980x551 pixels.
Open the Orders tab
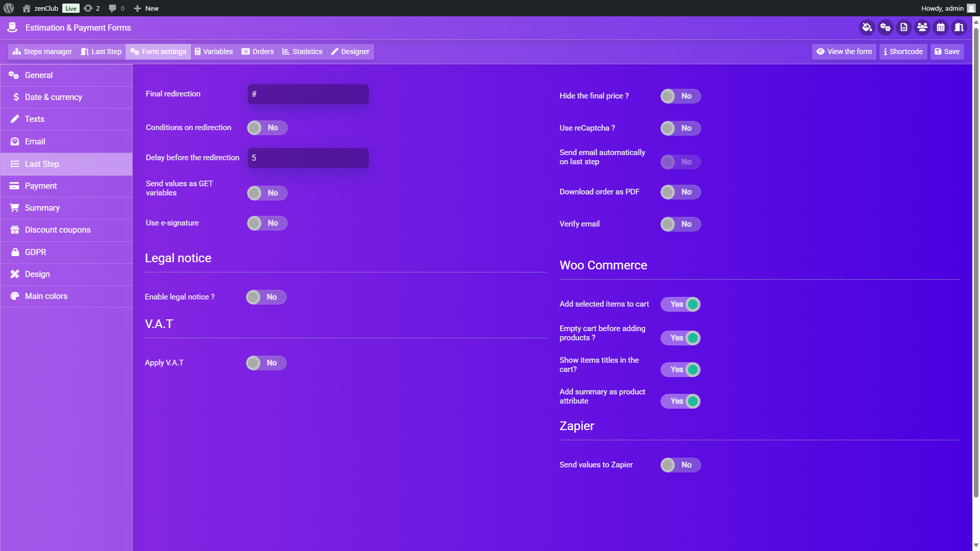[258, 52]
